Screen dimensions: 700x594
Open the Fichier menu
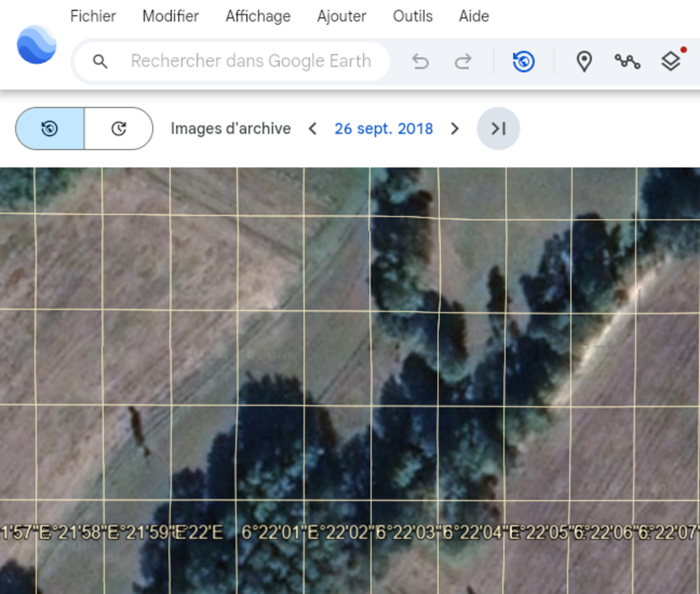[93, 16]
